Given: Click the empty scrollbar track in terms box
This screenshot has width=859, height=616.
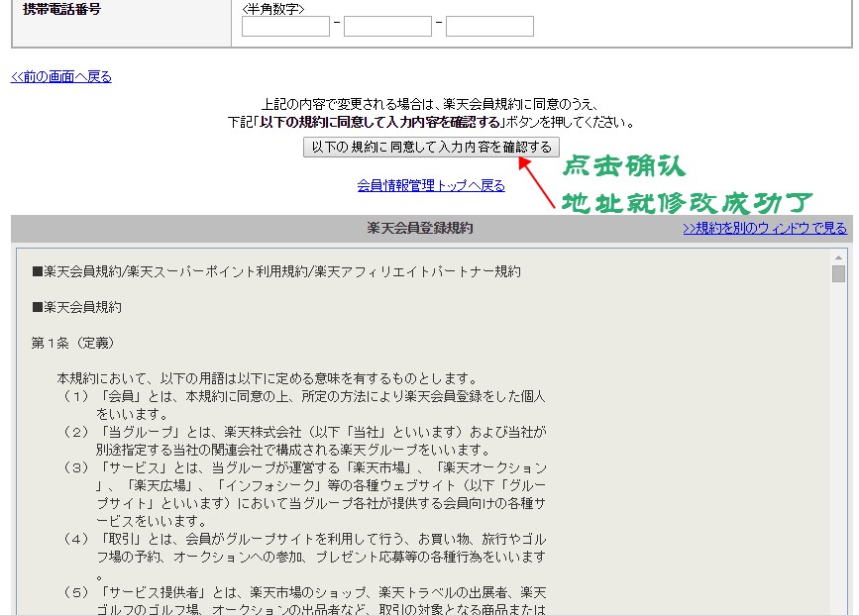Looking at the screenshot, I should [838, 446].
